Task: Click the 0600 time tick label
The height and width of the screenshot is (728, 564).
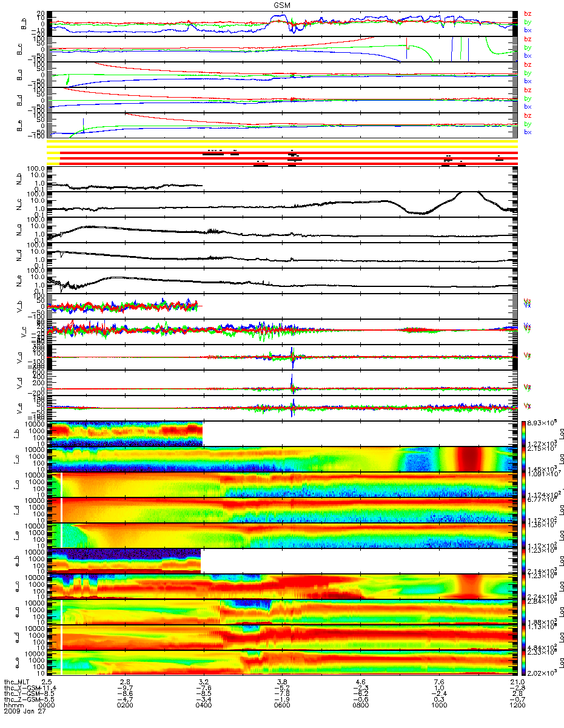Action: point(282,706)
